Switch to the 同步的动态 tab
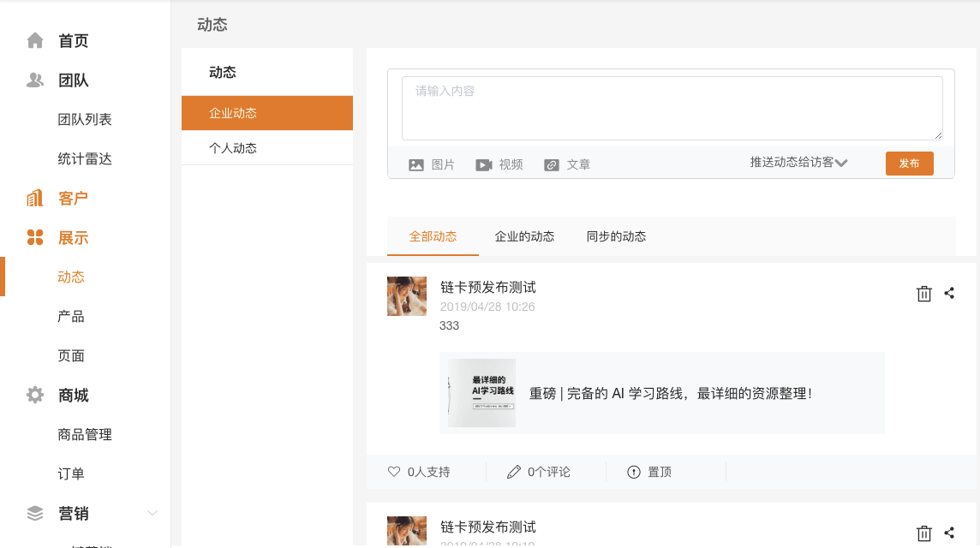The width and height of the screenshot is (980, 548). pyautogui.click(x=616, y=236)
